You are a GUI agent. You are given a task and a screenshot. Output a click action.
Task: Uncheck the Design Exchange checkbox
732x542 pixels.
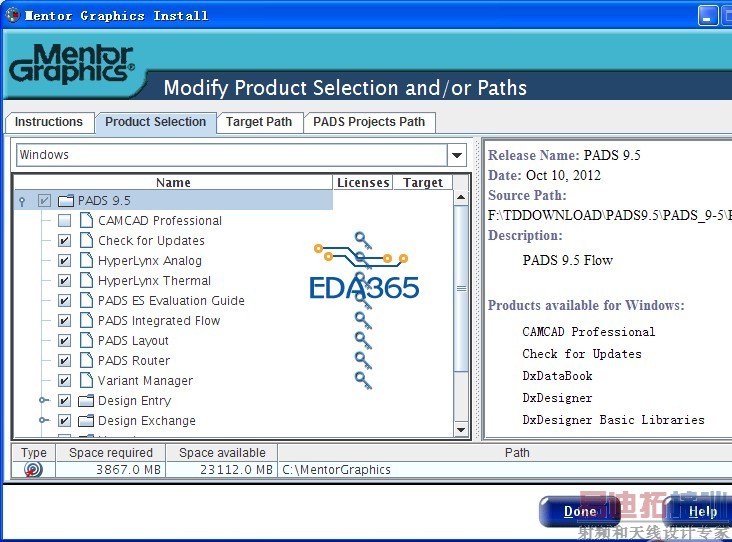coord(64,421)
